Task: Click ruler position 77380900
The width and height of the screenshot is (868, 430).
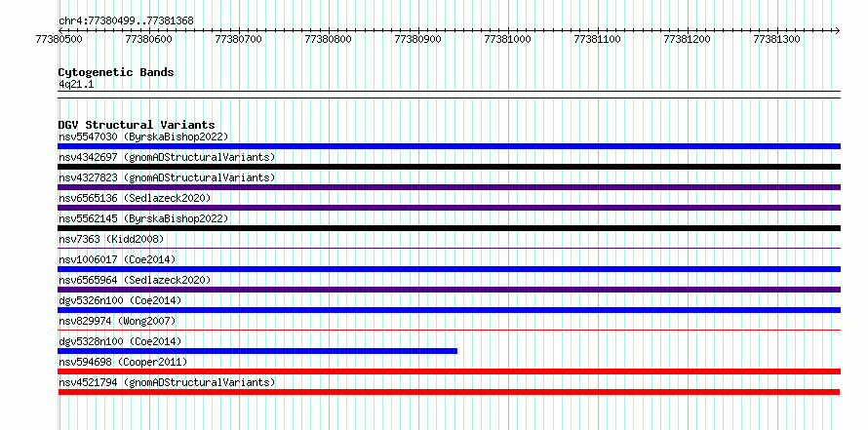Action: (x=418, y=40)
